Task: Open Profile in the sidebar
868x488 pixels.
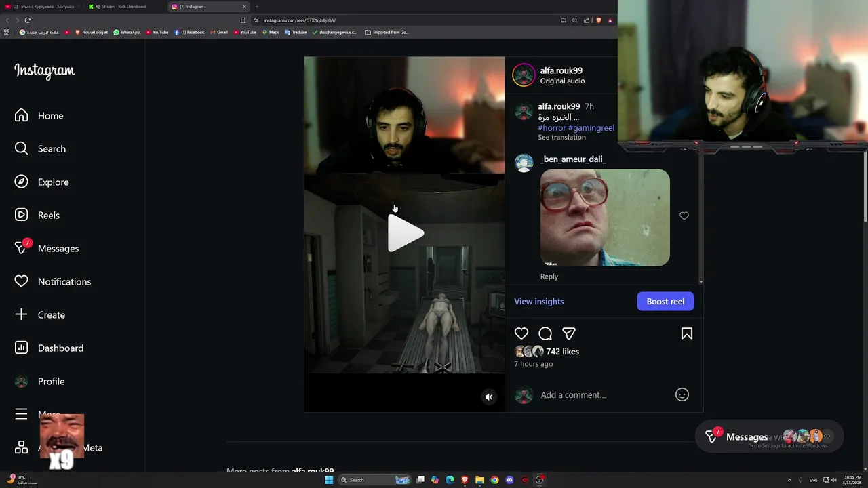Action: pyautogui.click(x=40, y=382)
